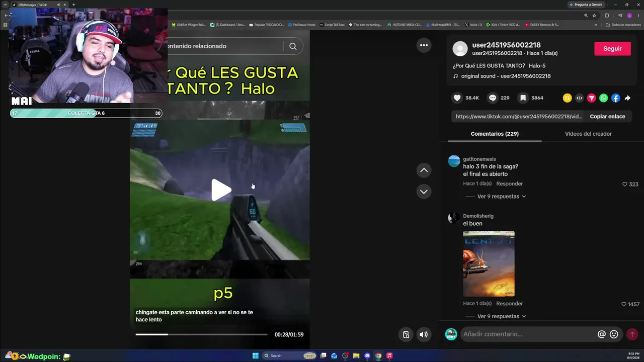Expand 9 replies under Demolisherlg comment
This screenshot has width=644, height=362.
click(x=501, y=316)
